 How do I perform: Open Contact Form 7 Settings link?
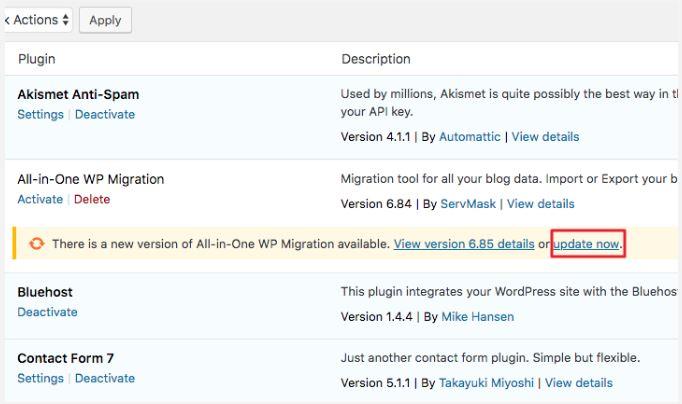[x=40, y=378]
